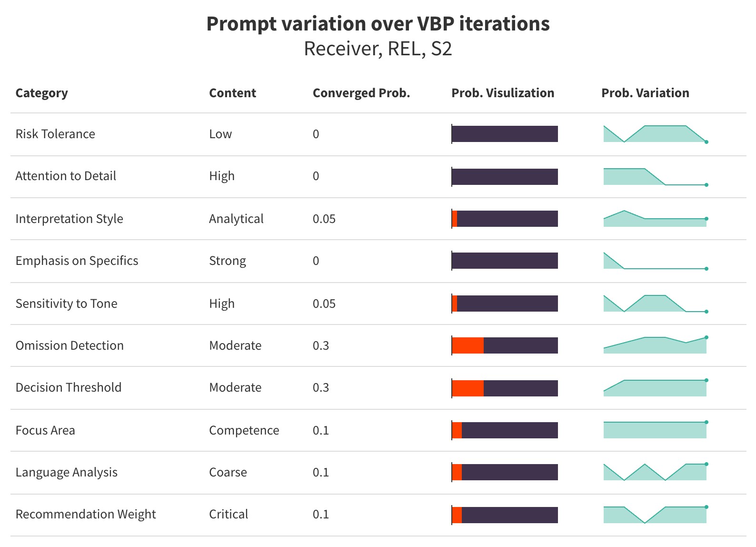The height and width of the screenshot is (547, 756).
Task: Select the Risk Tolerance row label
Action: tap(55, 134)
